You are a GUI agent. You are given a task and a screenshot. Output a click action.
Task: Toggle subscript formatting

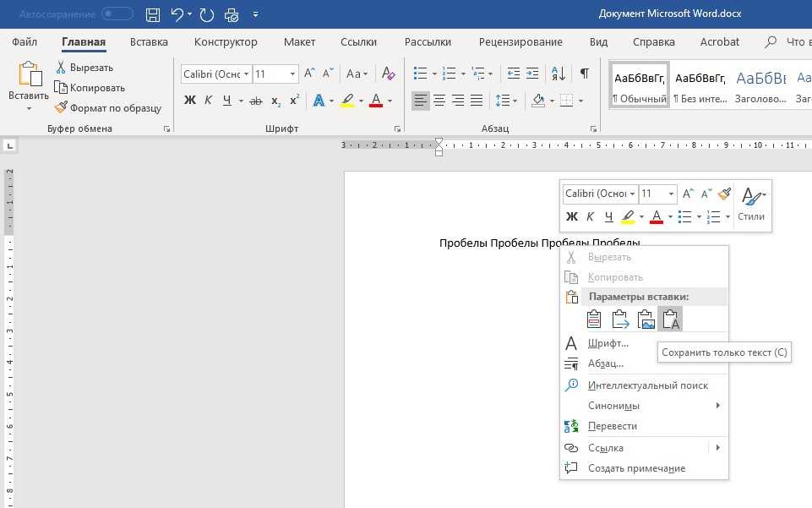click(x=276, y=101)
